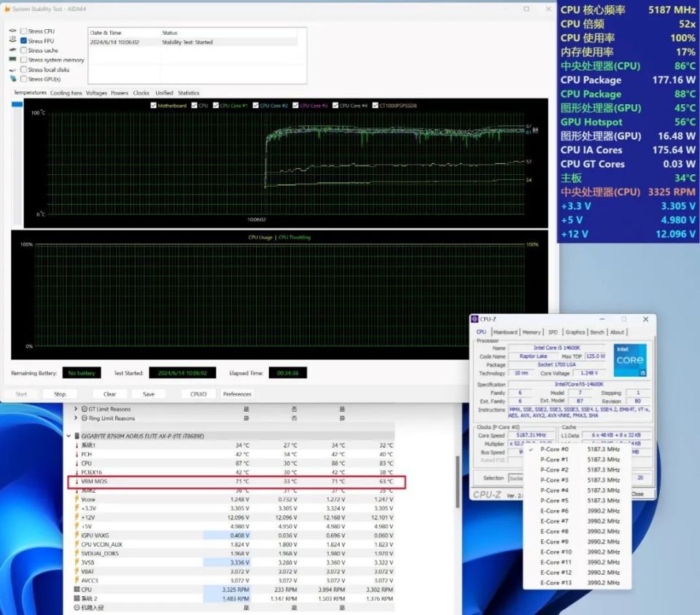Click the icon beside Stress GPU(s)

(12, 79)
